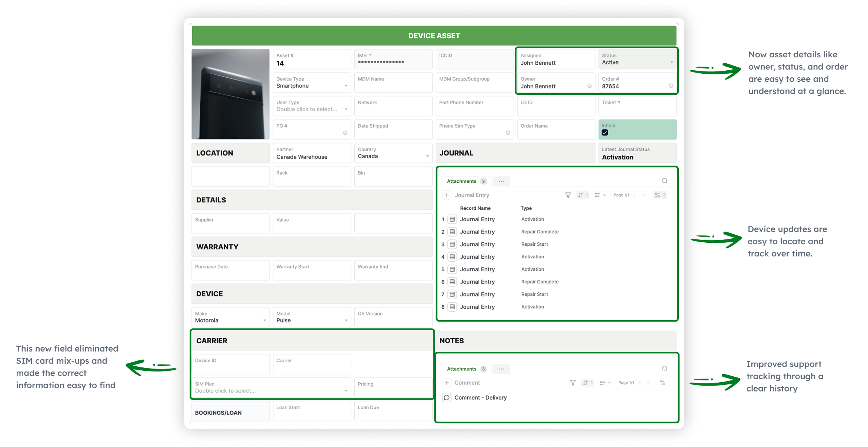The width and height of the screenshot is (868, 447).
Task: Expand the Country dropdown showing Canada
Action: pyautogui.click(x=427, y=156)
